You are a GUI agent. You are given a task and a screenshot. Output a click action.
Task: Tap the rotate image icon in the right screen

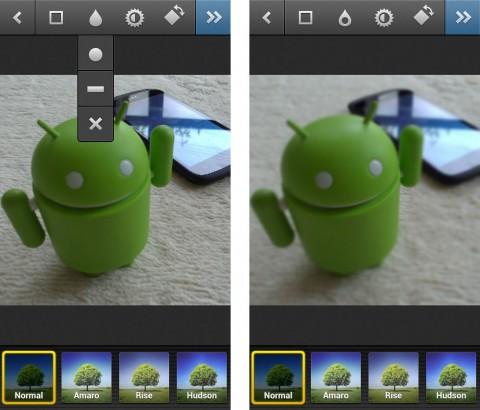[x=424, y=16]
